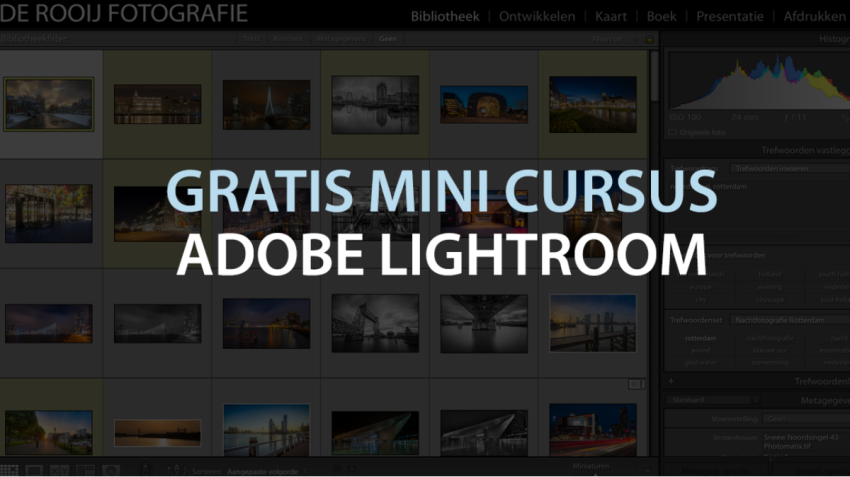
Task: Select the Markthal arch thumbnail in first row
Action: pyautogui.click(x=484, y=105)
